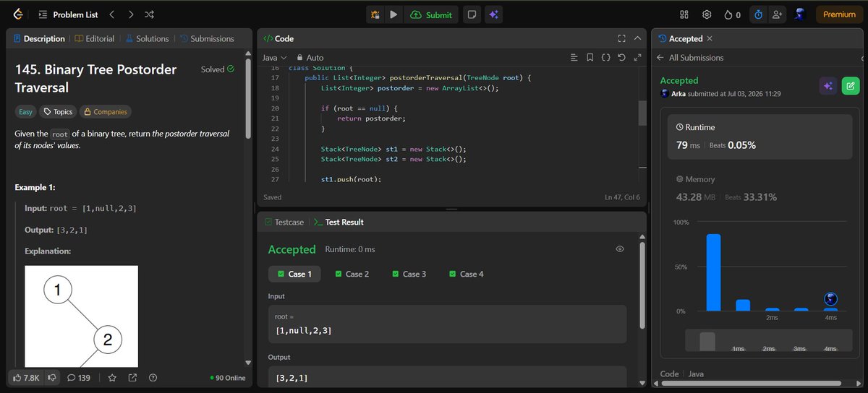Toggle the eye icon in Test Result
868x393 pixels.
(620, 249)
